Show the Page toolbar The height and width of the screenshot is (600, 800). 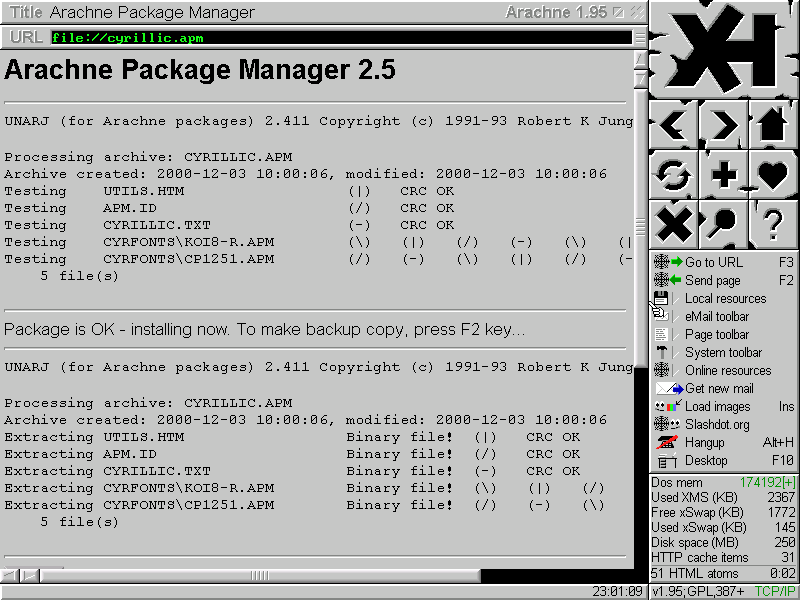(x=723, y=335)
